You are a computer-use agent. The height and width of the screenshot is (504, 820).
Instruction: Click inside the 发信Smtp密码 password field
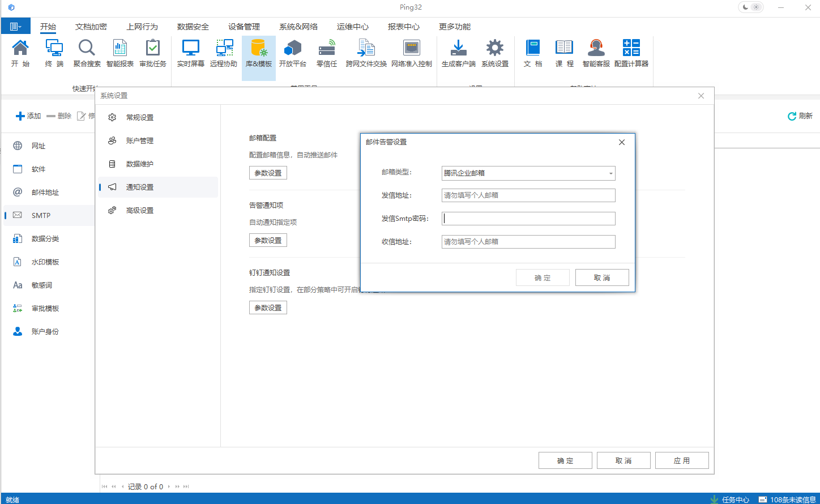(528, 218)
